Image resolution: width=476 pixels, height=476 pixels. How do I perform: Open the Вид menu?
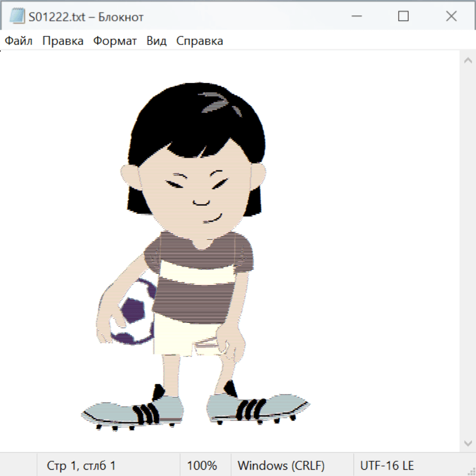(156, 41)
